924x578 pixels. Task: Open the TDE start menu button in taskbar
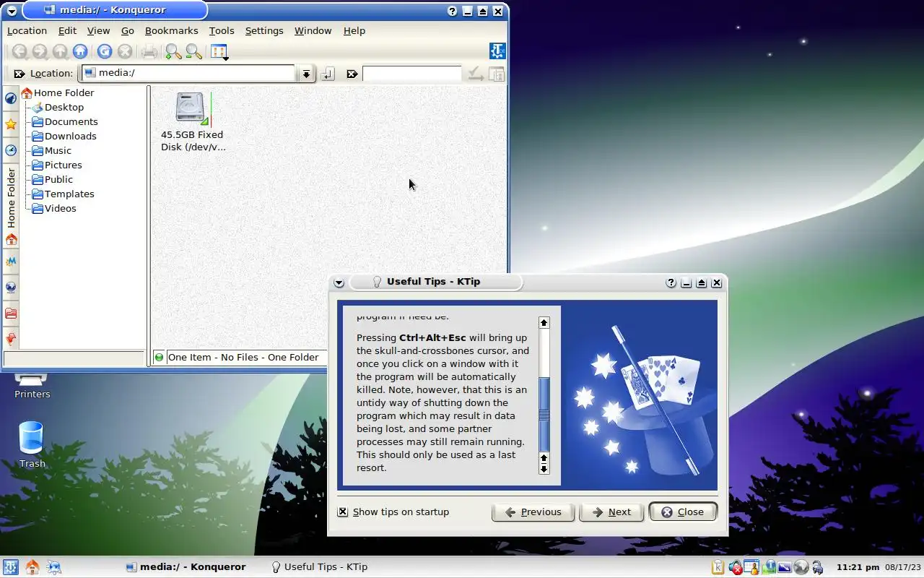11,566
